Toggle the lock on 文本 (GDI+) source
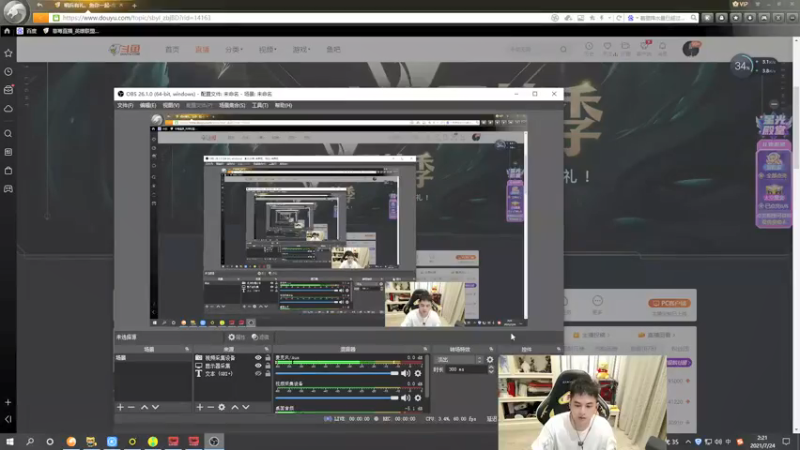Image resolution: width=800 pixels, height=450 pixels. point(267,373)
